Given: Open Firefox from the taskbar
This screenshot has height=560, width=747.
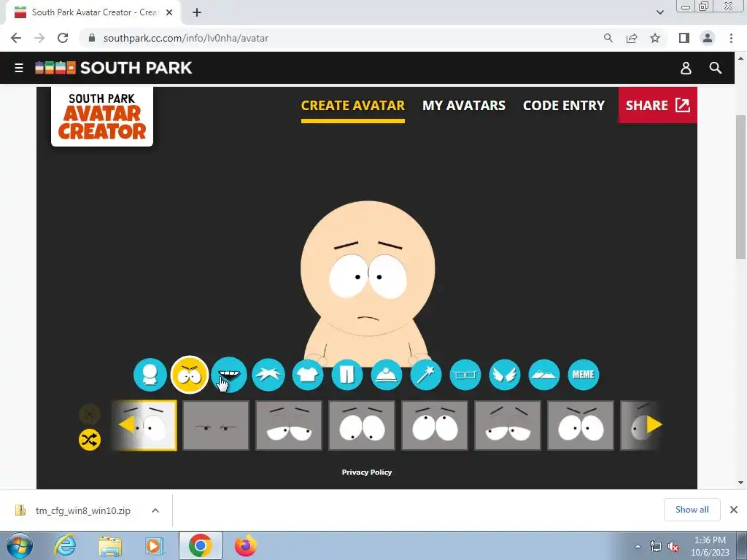Looking at the screenshot, I should click(246, 545).
